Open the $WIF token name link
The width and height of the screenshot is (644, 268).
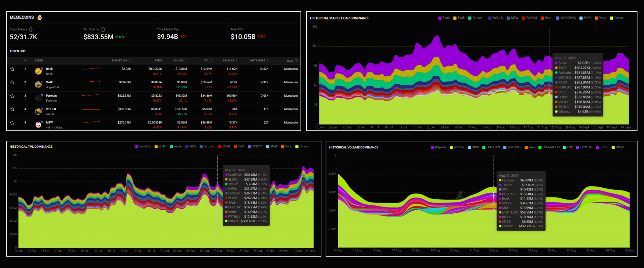tap(49, 82)
